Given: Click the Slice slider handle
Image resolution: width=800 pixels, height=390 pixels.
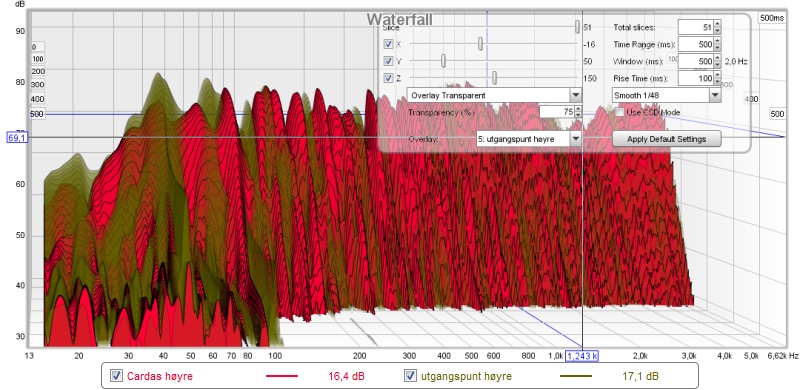Looking at the screenshot, I should [x=577, y=27].
